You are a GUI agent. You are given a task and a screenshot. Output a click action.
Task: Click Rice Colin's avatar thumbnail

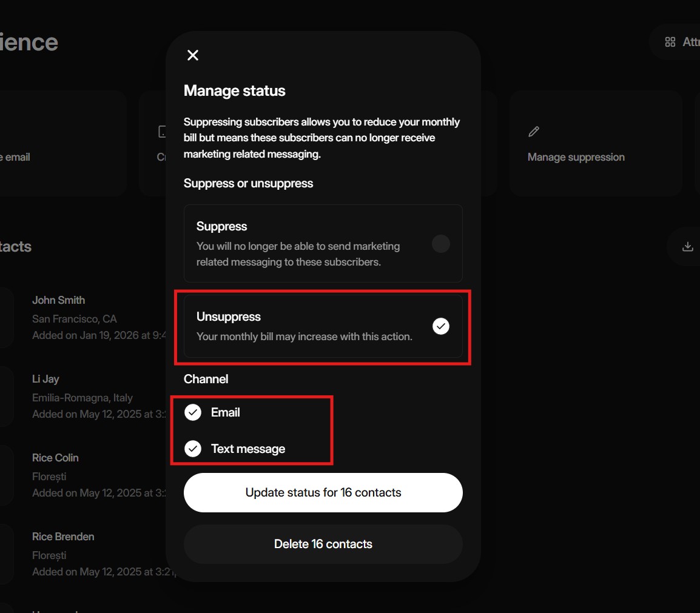point(6,475)
